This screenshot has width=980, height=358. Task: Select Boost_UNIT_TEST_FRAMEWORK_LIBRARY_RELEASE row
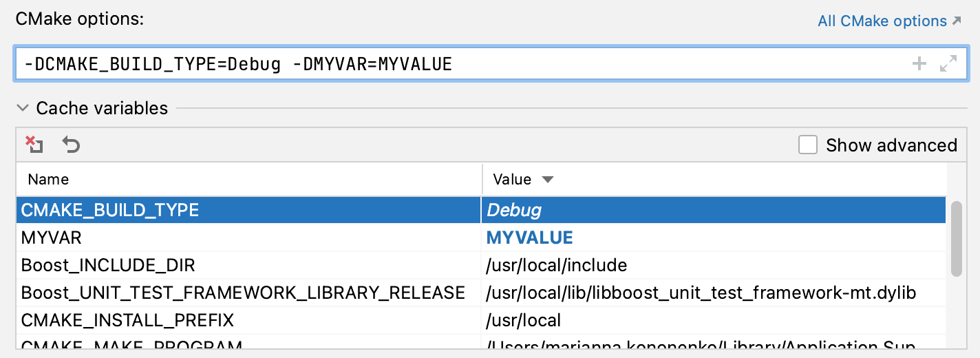click(x=481, y=293)
